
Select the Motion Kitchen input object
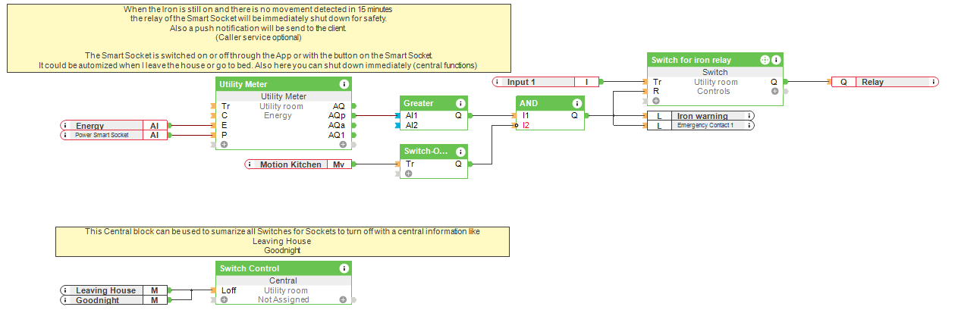point(296,164)
